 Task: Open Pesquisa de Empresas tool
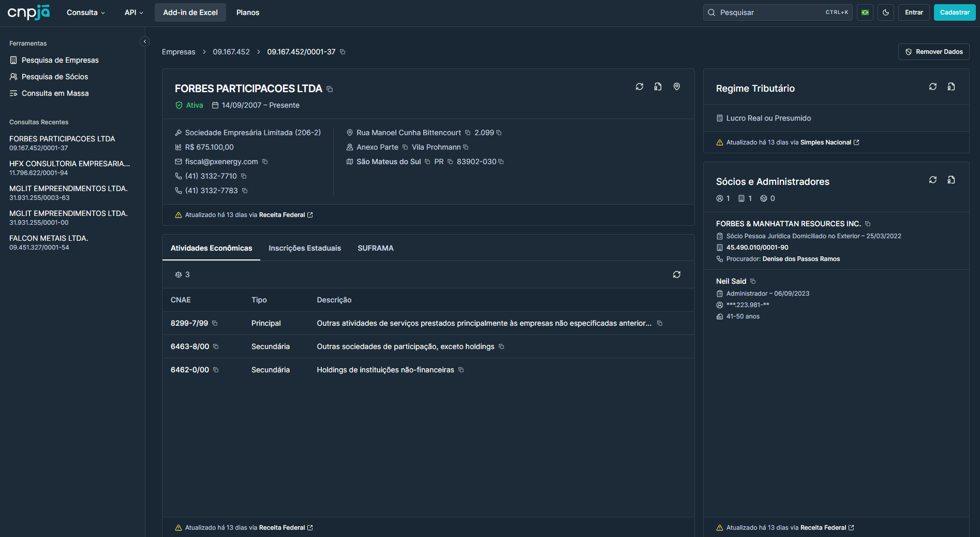click(x=54, y=60)
